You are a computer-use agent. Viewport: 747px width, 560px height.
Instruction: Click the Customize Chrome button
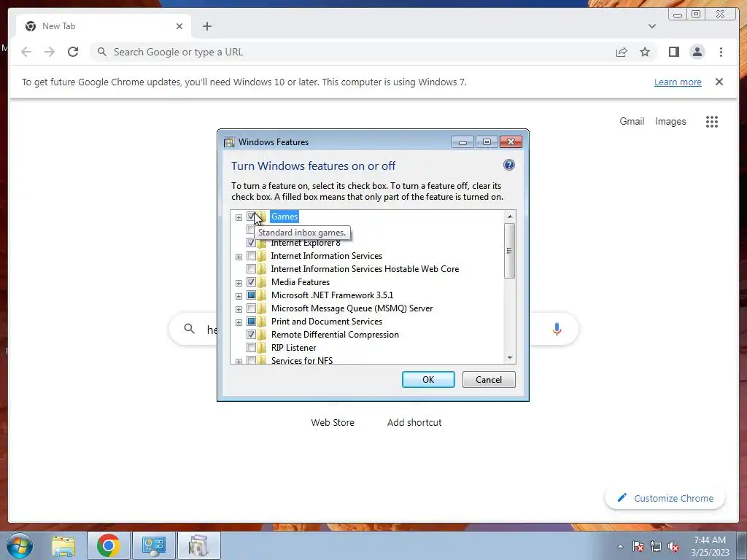tap(665, 498)
